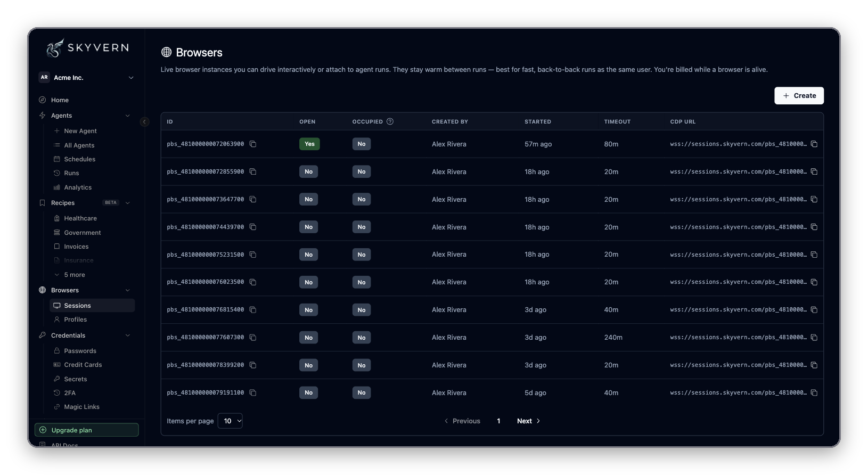868x475 pixels.
Task: Copy ID pbs_481000000072063900
Action: pos(253,144)
